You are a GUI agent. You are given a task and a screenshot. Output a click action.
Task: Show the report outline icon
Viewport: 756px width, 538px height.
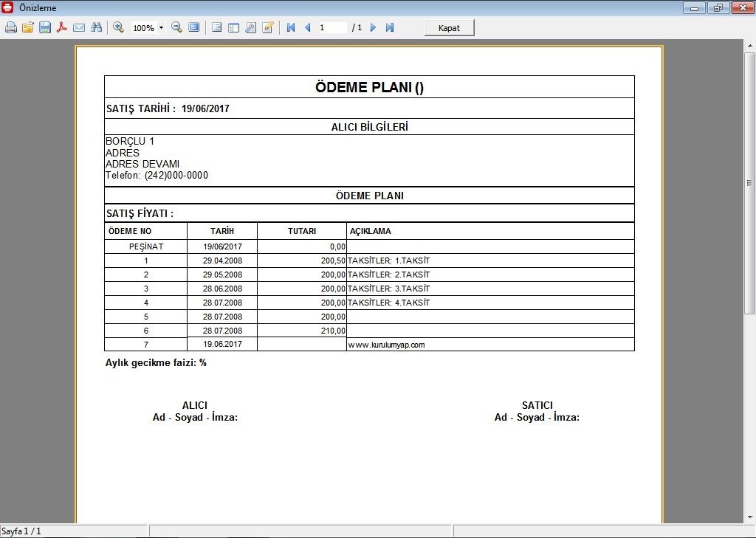[217, 27]
